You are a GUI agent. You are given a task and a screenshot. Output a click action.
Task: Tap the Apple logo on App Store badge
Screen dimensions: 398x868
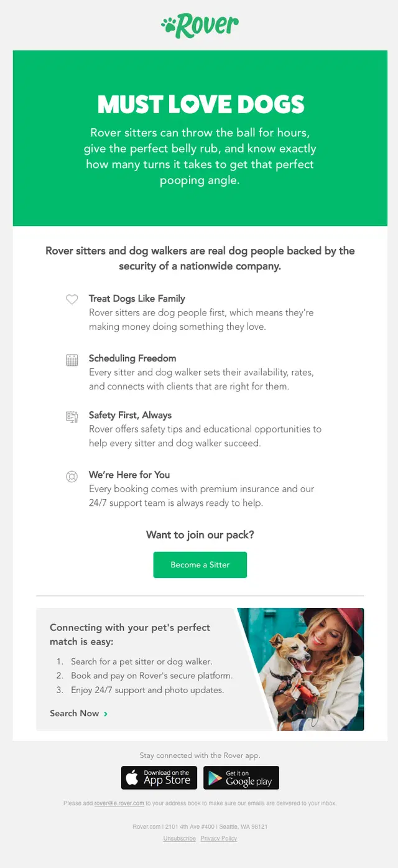pyautogui.click(x=132, y=777)
